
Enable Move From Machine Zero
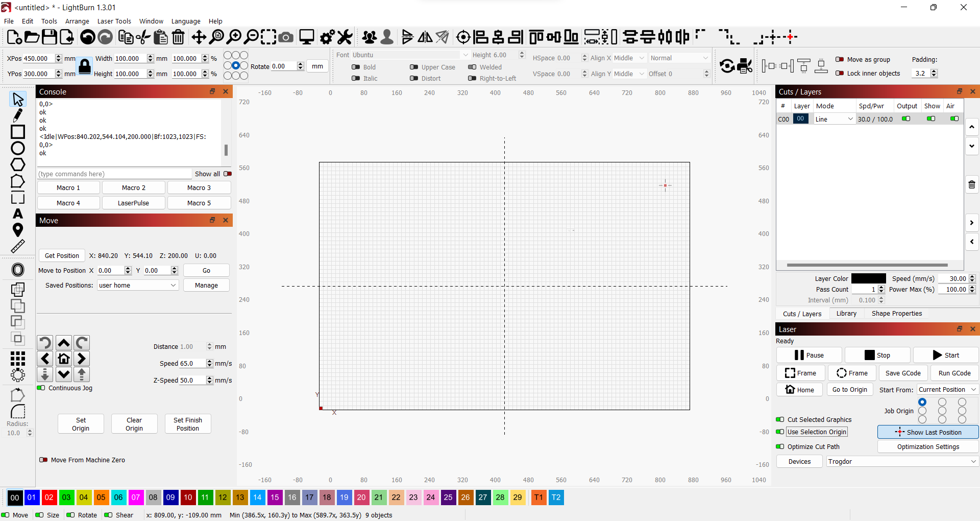click(44, 460)
